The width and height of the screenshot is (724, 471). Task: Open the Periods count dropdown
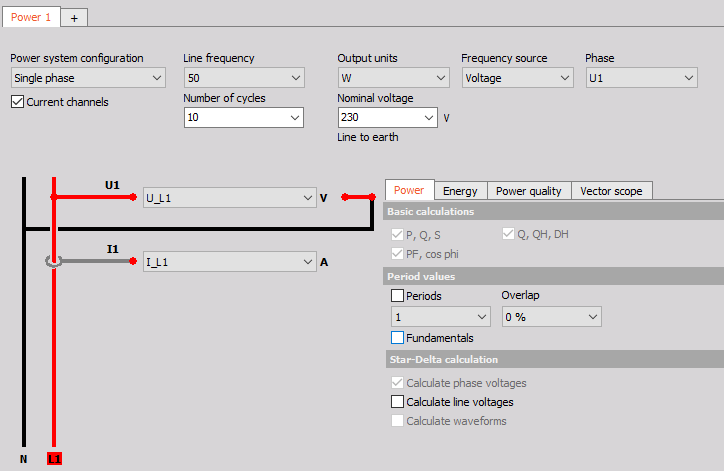pyautogui.click(x=440, y=317)
